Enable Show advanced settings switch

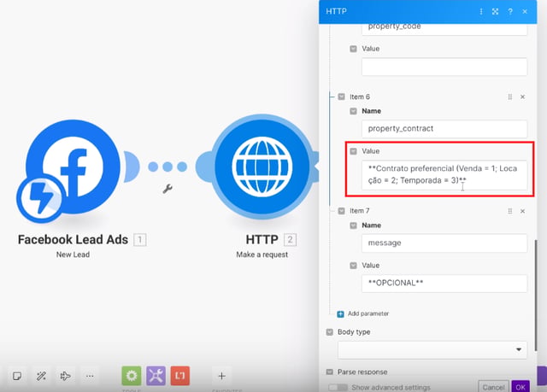pos(338,388)
